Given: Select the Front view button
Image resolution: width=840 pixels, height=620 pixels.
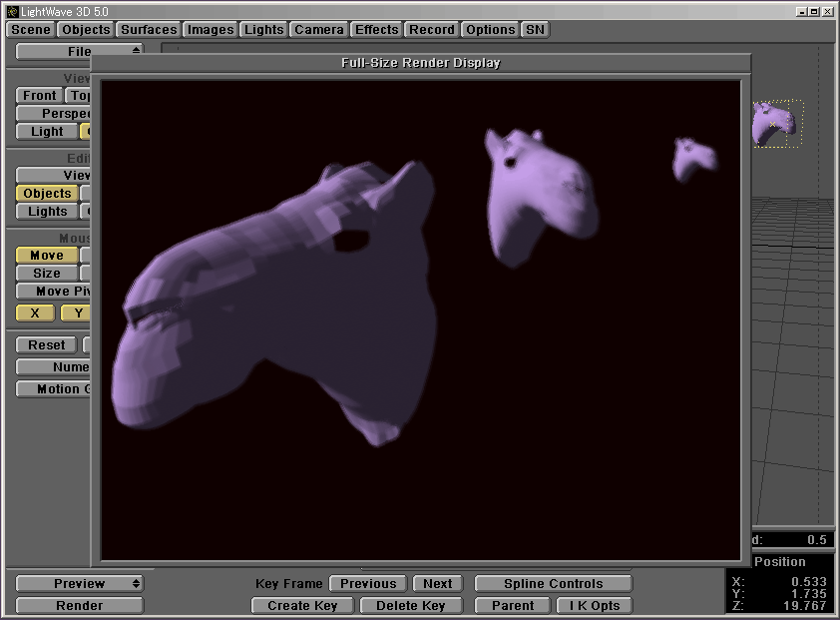Looking at the screenshot, I should pos(40,96).
